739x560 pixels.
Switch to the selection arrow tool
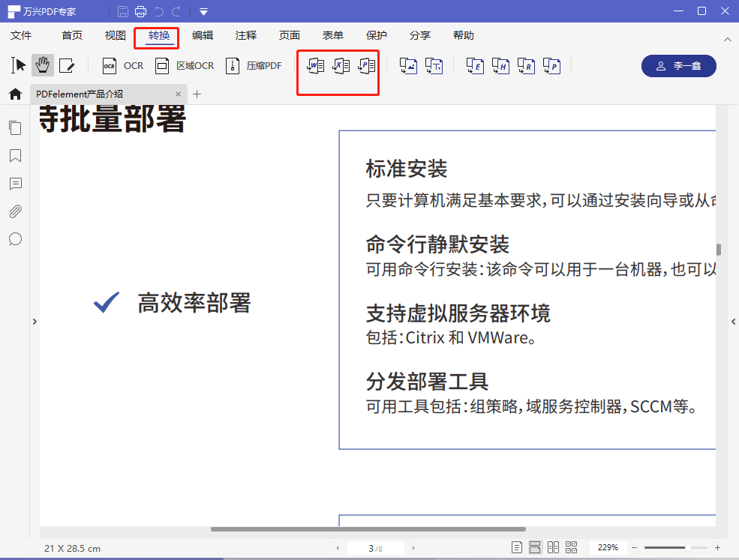pyautogui.click(x=17, y=65)
